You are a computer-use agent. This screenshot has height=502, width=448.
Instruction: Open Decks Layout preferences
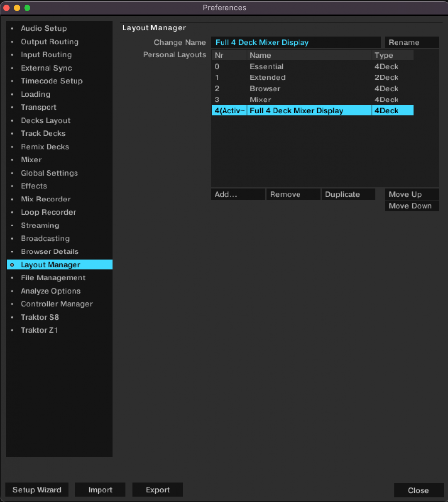(59, 121)
